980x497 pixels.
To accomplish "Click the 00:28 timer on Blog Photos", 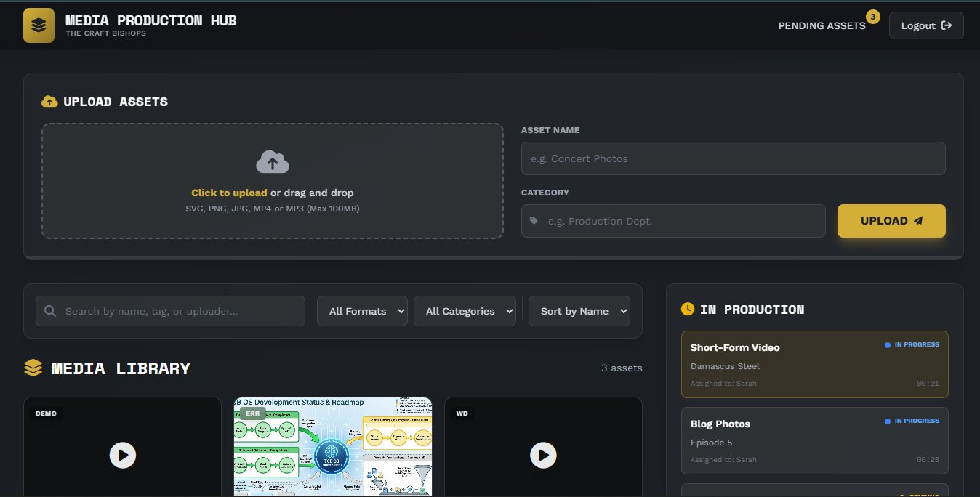I will click(x=928, y=460).
